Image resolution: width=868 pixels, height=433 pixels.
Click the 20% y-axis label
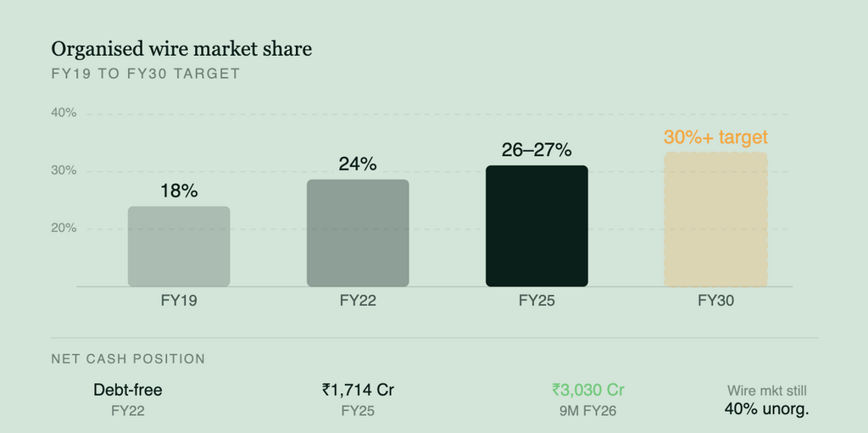[64, 228]
